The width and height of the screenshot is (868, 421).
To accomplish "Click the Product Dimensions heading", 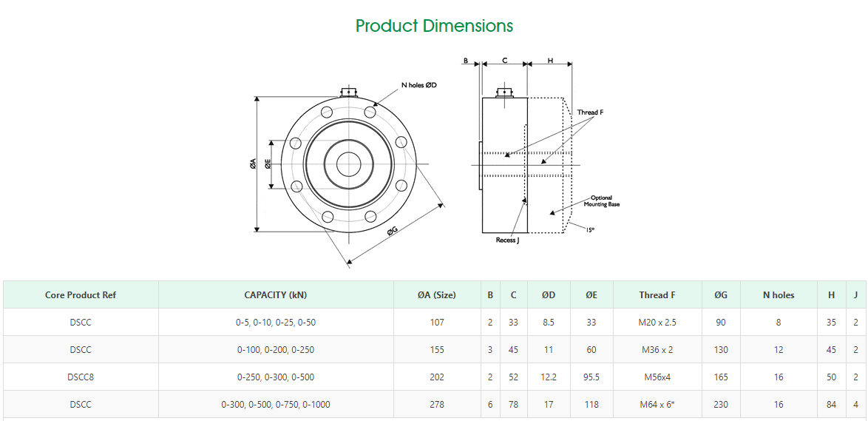I will click(434, 26).
